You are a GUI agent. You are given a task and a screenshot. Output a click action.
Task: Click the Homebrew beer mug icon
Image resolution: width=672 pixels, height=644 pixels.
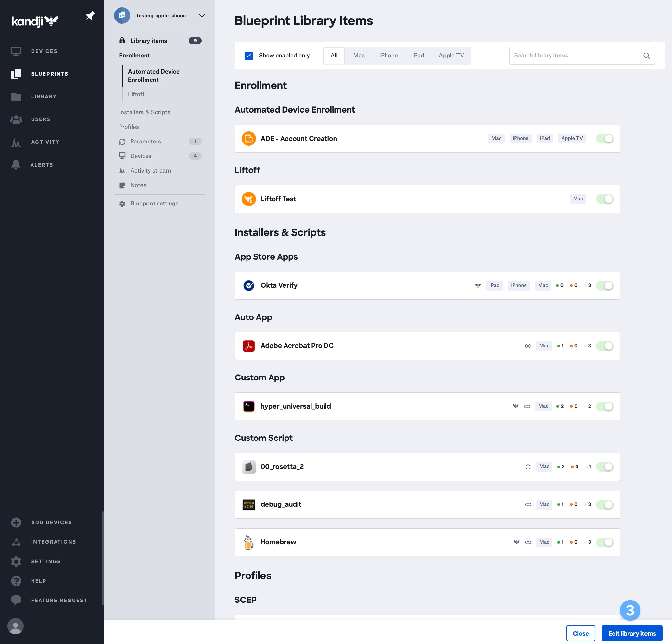coord(249,542)
